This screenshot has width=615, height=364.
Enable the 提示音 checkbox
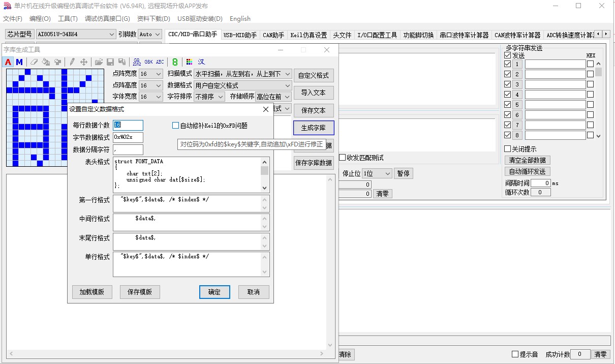515,354
